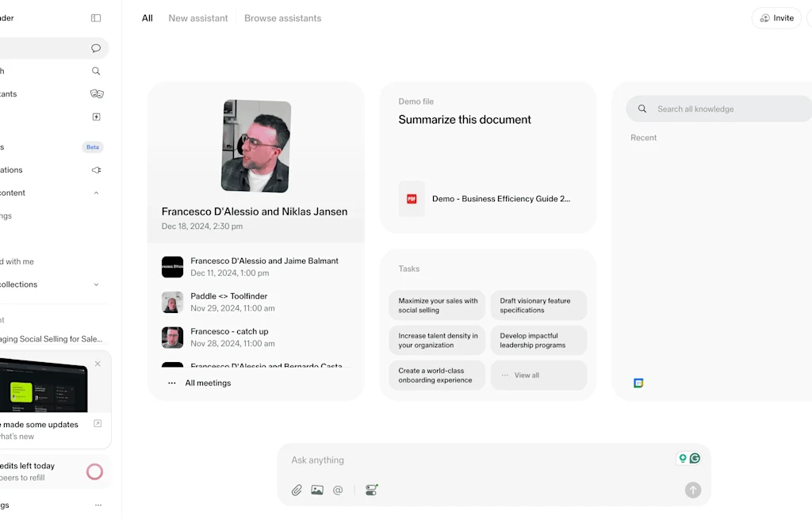812x519 pixels.
Task: Click the ellipsis icon beside All meetings
Action: coord(172,383)
